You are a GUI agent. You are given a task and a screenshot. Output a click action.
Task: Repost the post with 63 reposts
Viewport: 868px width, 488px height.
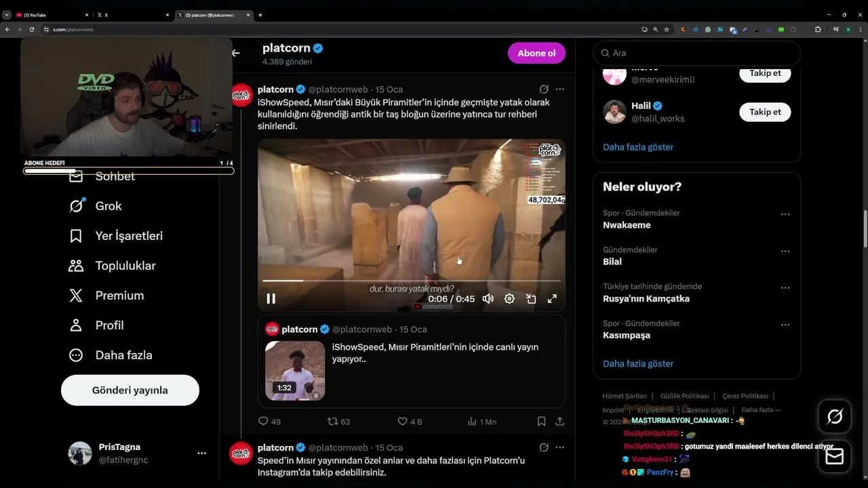tap(338, 422)
